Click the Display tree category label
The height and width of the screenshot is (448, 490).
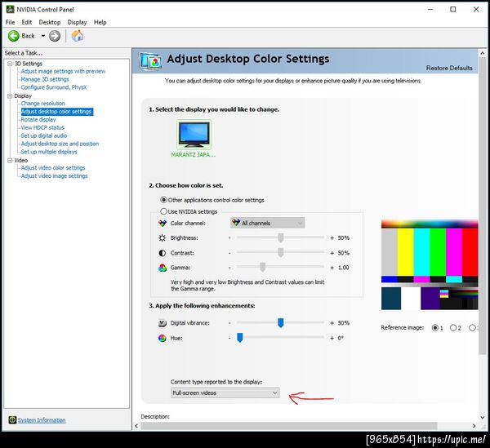(23, 95)
